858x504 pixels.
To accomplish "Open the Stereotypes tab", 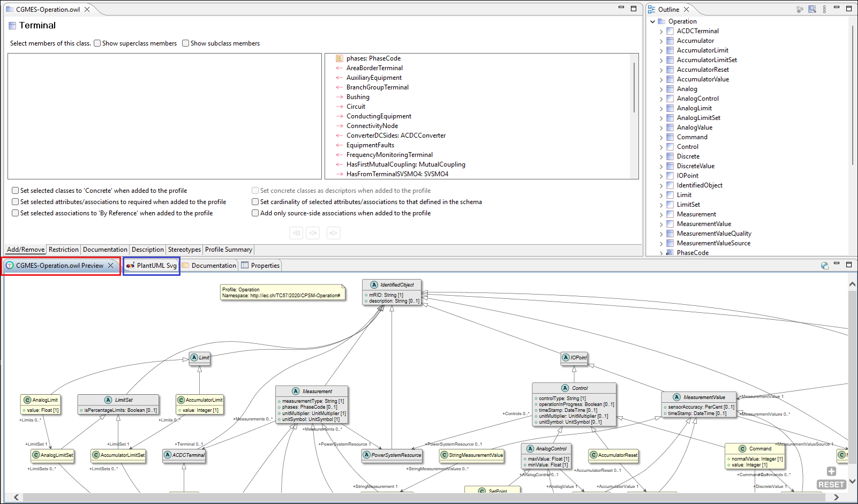I will pyautogui.click(x=184, y=250).
